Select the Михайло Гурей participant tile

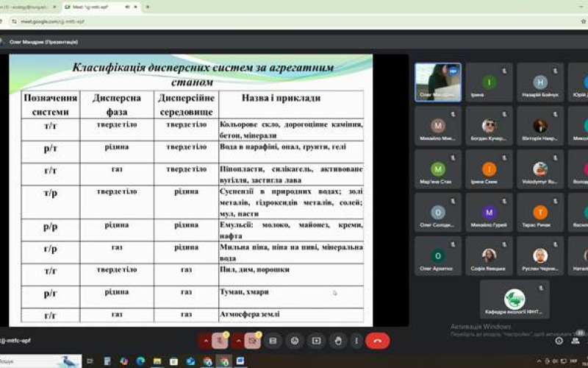[489, 212]
